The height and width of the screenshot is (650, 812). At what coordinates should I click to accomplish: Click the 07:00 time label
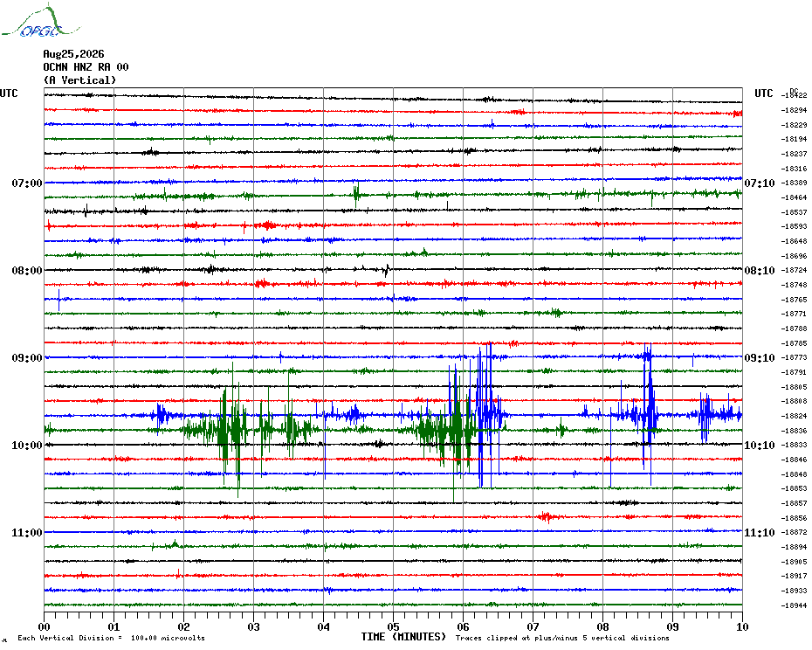pyautogui.click(x=27, y=183)
